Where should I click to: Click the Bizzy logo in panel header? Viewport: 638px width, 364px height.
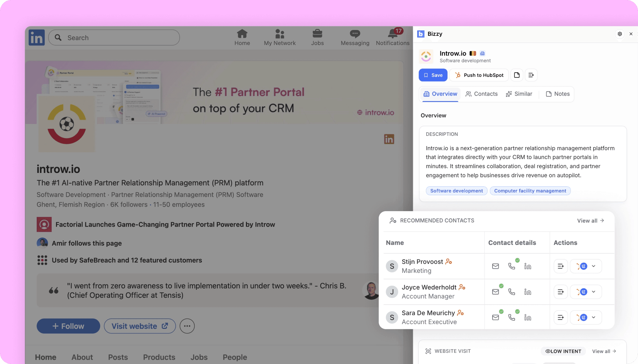[421, 34]
